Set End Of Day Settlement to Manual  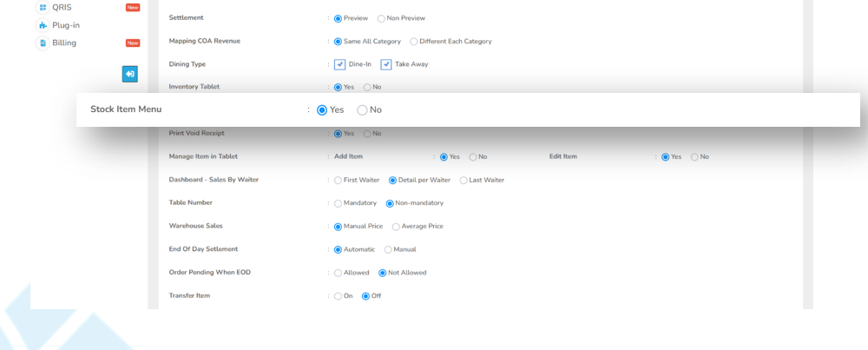pyautogui.click(x=388, y=249)
